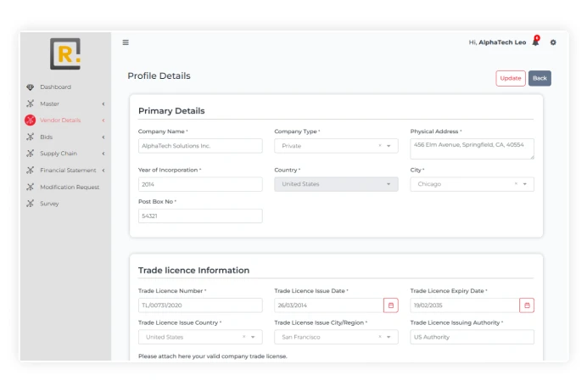Clear Trade License Issue City selection
Screen dimensions: 587x392
(x=379, y=337)
